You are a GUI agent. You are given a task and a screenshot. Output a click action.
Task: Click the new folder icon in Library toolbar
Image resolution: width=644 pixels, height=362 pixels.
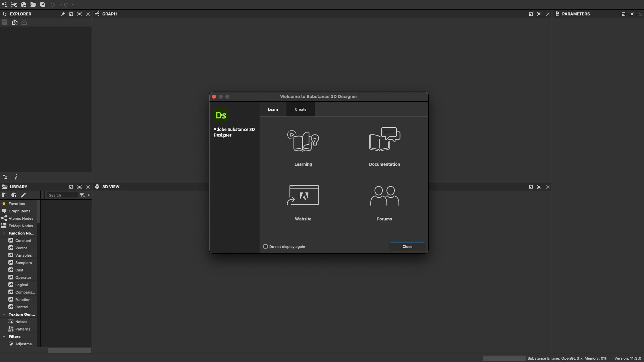(5, 195)
